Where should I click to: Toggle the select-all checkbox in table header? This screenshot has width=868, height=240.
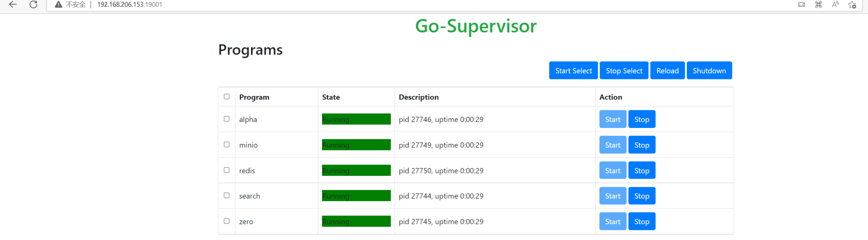(x=227, y=97)
